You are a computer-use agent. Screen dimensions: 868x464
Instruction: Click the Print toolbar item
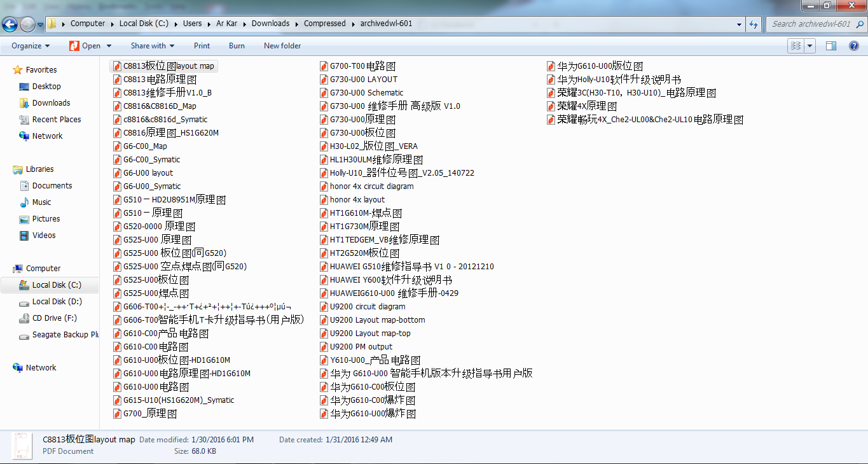click(x=202, y=45)
